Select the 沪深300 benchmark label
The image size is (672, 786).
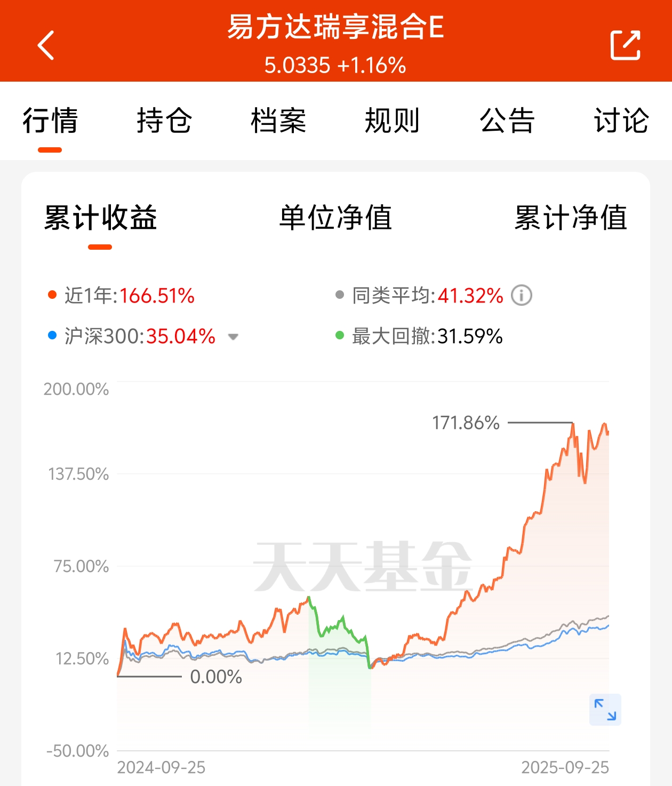tap(104, 336)
